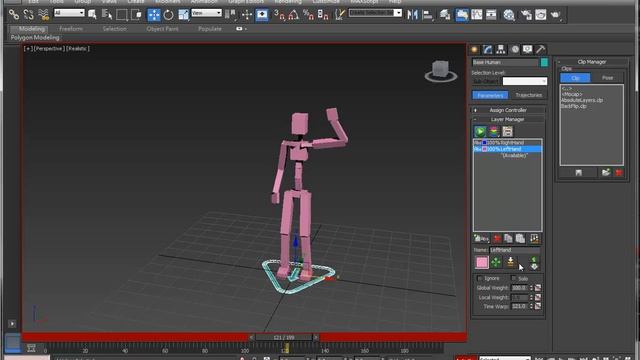Click the Unlink Selection tool
This screenshot has height=360, width=640.
pos(28,15)
